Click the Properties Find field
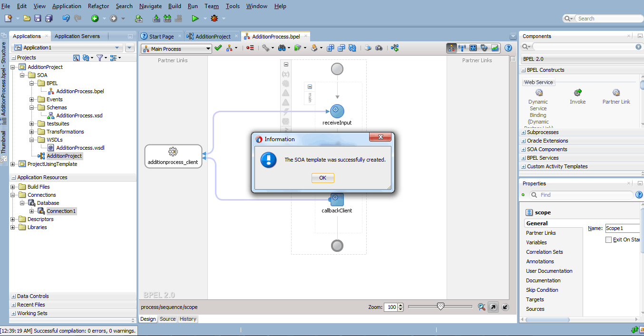 point(585,195)
